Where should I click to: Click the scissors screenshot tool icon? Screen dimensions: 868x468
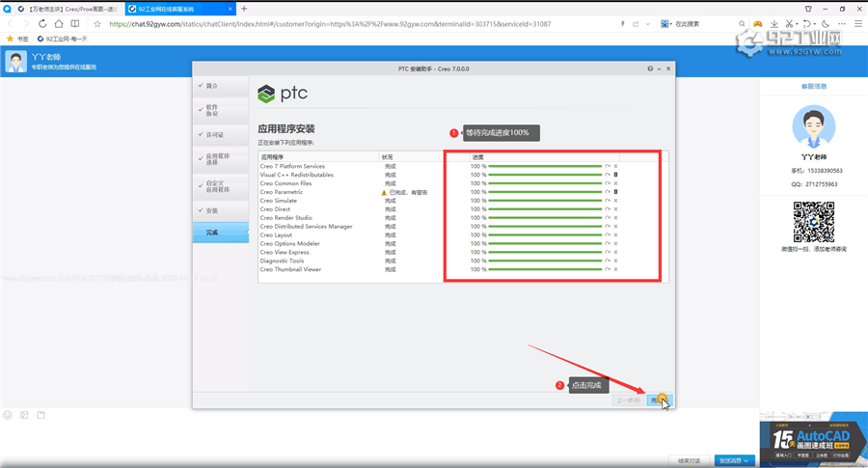click(x=789, y=24)
